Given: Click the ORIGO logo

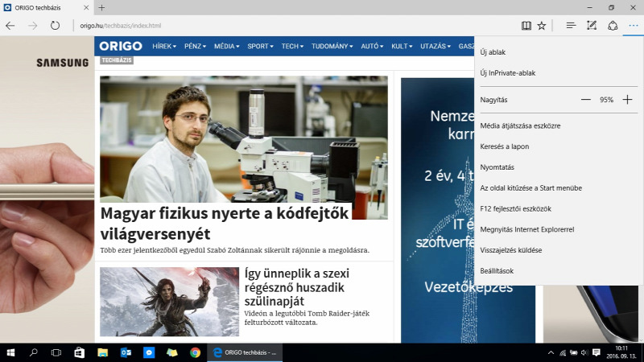Looking at the screenshot, I should click(x=121, y=46).
